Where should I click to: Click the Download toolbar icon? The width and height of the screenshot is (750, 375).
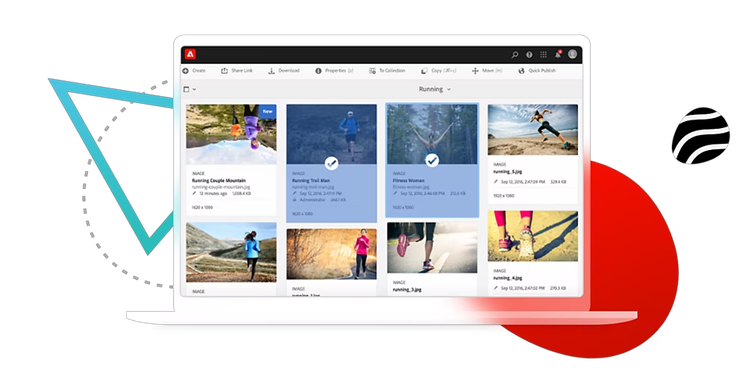(x=271, y=71)
